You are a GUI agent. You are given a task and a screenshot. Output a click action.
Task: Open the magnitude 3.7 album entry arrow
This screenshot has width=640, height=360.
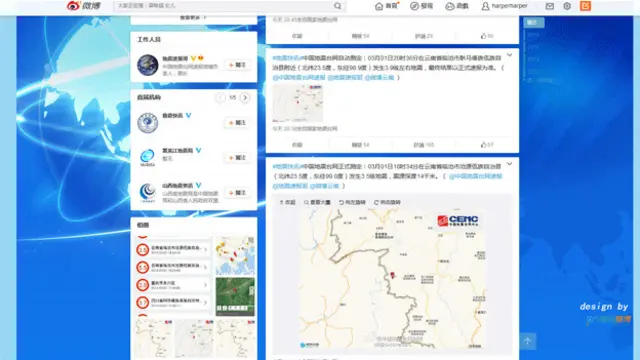(205, 302)
